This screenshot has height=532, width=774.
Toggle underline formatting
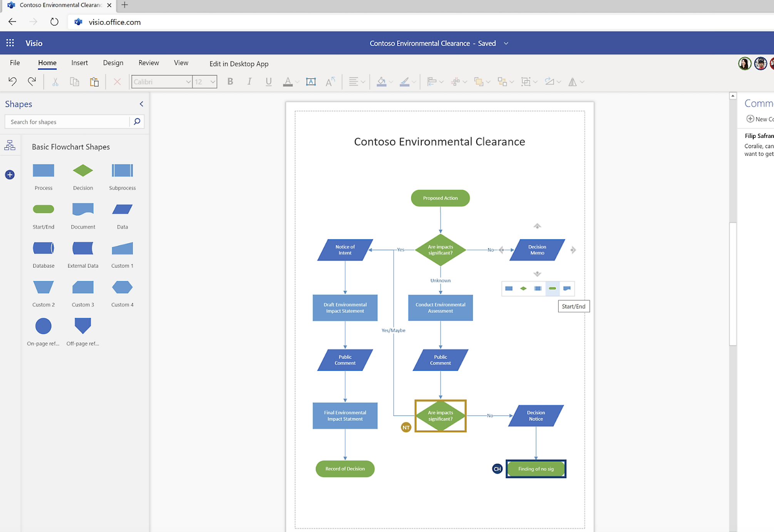[x=268, y=82]
